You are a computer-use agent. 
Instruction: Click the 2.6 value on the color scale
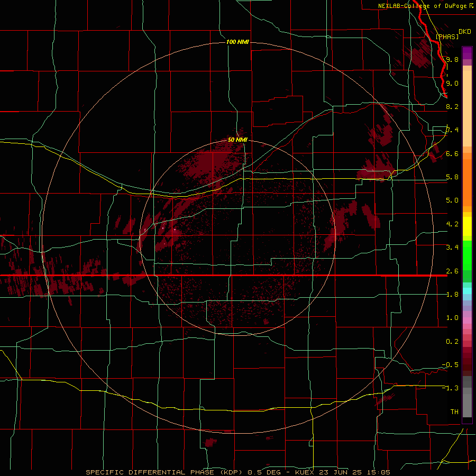452,271
